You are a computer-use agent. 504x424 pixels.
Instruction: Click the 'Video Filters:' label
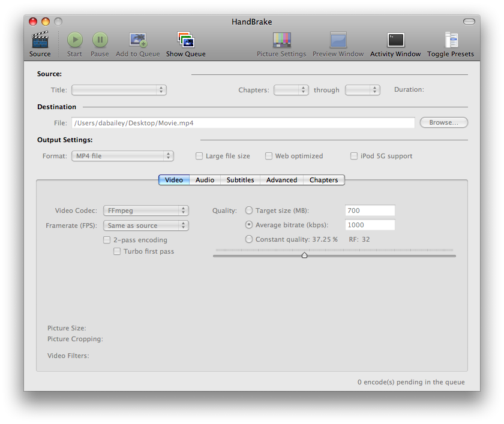point(68,356)
